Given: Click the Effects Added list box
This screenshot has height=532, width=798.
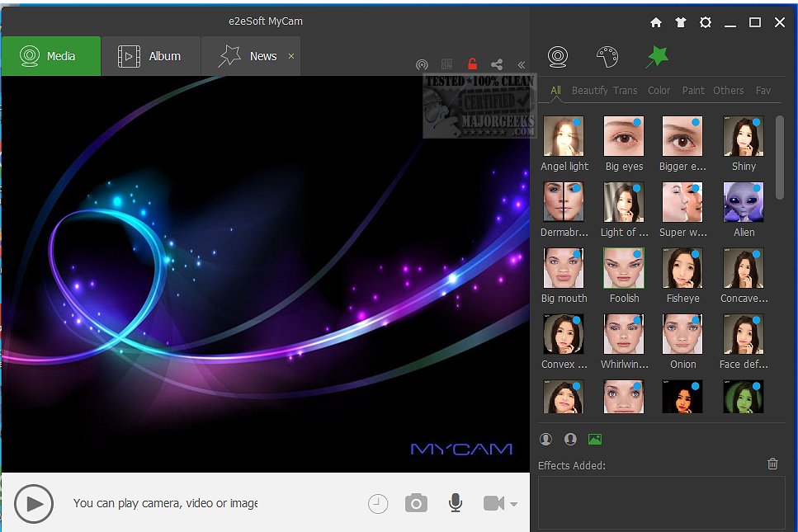Looking at the screenshot, I should (662, 502).
